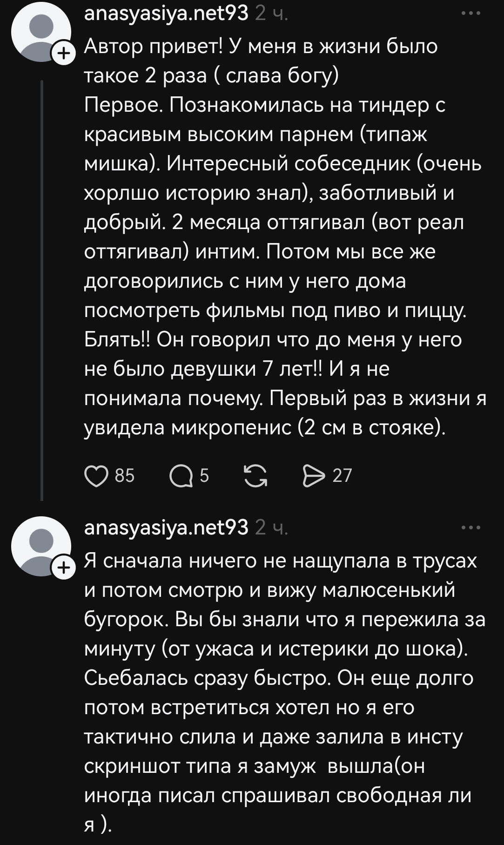Image resolution: width=504 pixels, height=845 pixels.
Task: View the 5 replies count
Action: point(204,476)
